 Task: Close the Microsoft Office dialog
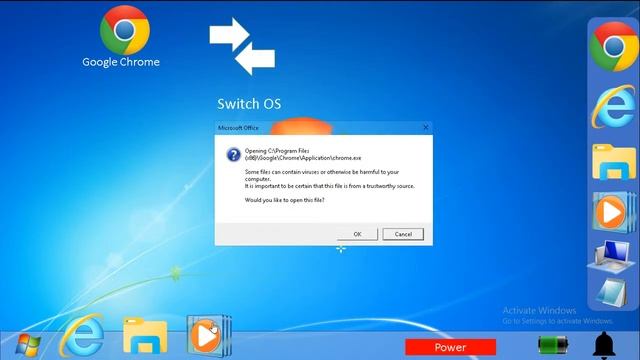tap(425, 127)
